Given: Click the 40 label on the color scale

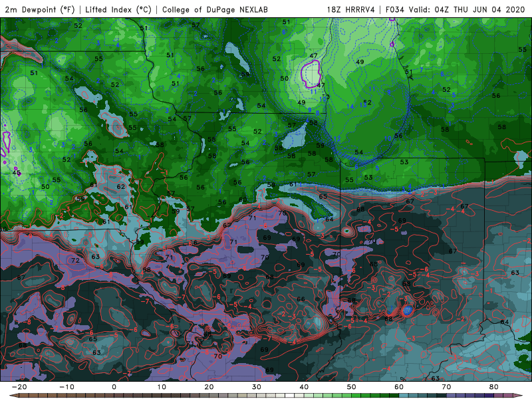Looking at the screenshot, I should 304,387.
